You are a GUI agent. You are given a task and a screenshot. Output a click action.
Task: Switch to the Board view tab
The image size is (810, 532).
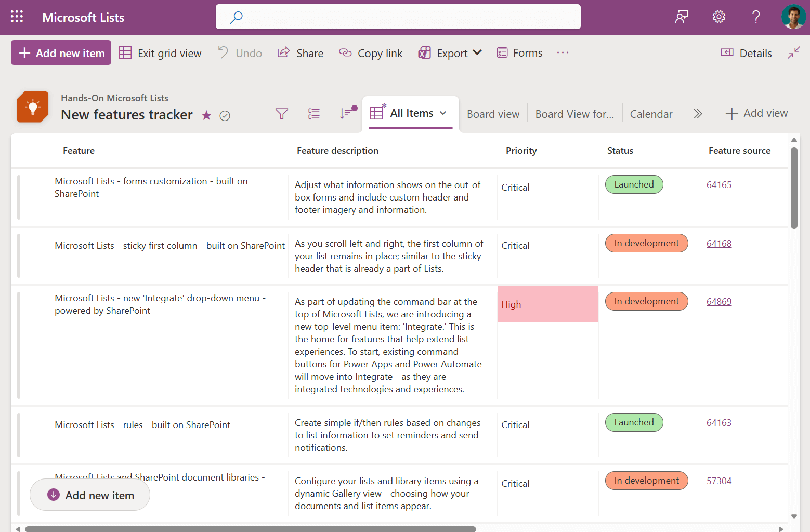point(493,114)
